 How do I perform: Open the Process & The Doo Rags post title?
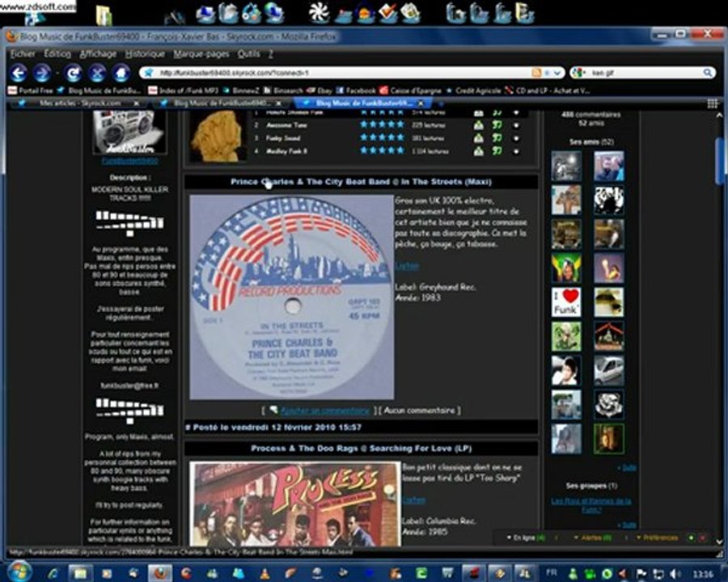[362, 449]
